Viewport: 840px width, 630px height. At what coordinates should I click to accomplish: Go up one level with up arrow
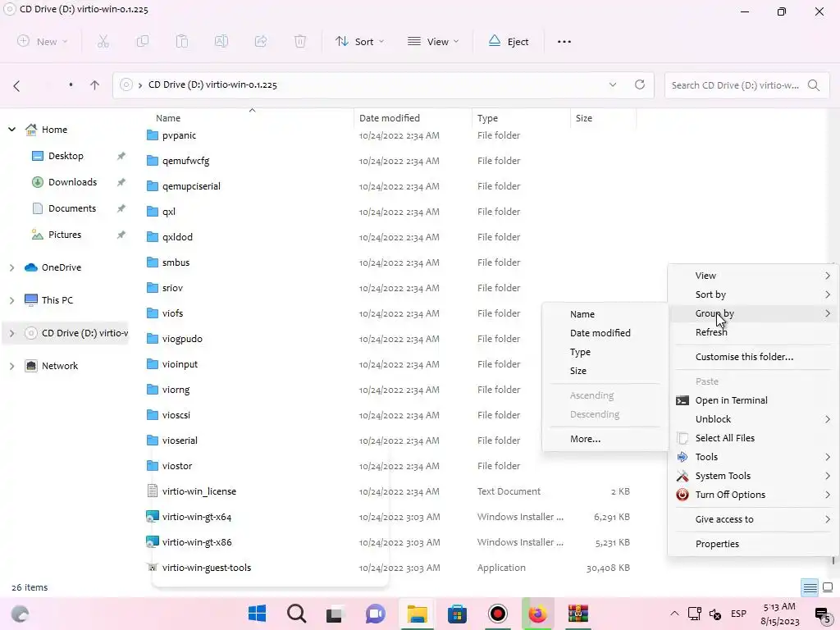point(95,85)
